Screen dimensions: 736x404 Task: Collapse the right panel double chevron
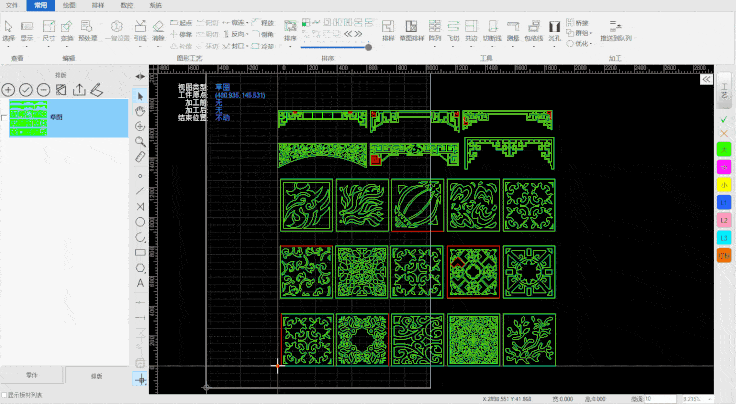point(706,79)
